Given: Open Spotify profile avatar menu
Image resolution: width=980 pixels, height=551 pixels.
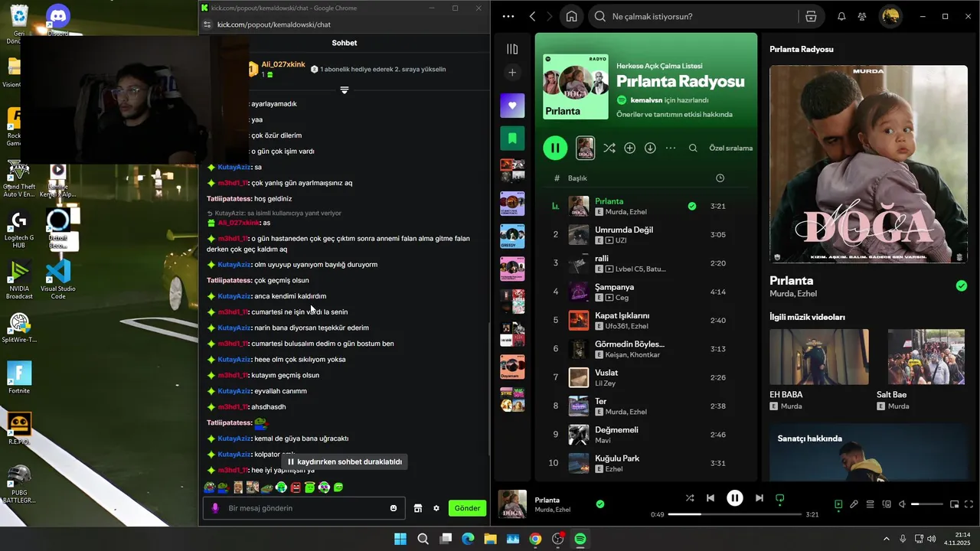Looking at the screenshot, I should point(890,16).
